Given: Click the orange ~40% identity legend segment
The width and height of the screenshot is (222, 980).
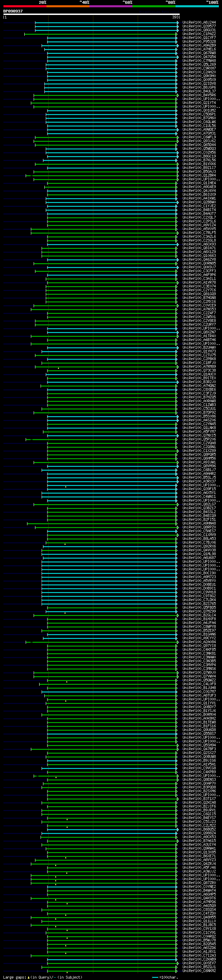Looking at the screenshot, I should point(68,6).
